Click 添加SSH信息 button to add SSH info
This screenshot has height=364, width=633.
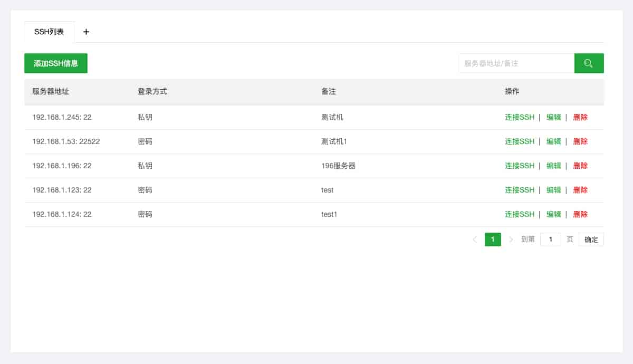click(55, 63)
